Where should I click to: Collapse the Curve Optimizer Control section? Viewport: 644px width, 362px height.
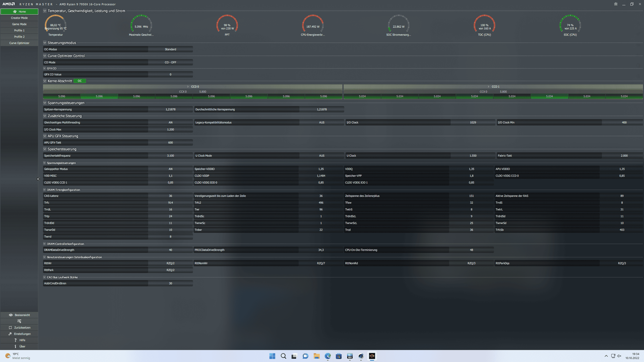click(45, 56)
